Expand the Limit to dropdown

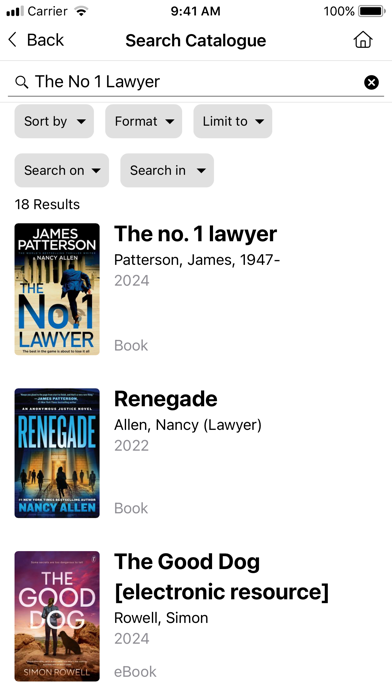[233, 121]
